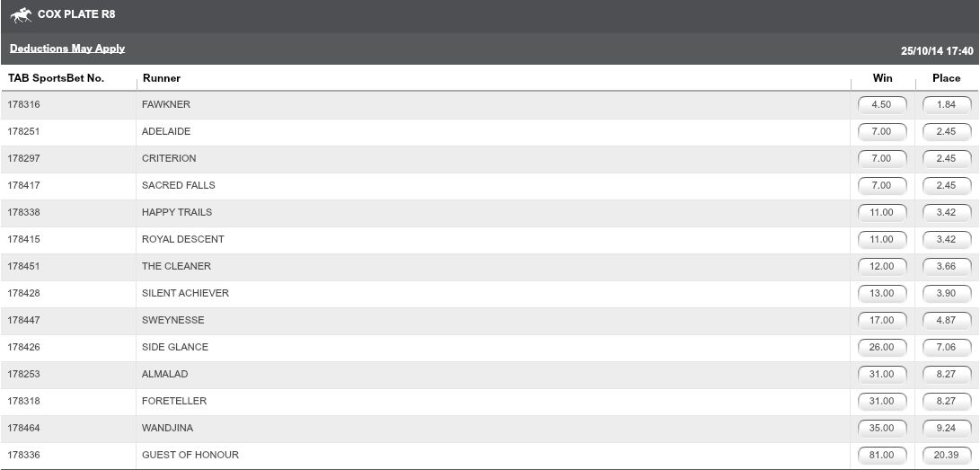The width and height of the screenshot is (980, 470).
Task: Click The Cleaner win odds 12.00
Action: click(882, 266)
